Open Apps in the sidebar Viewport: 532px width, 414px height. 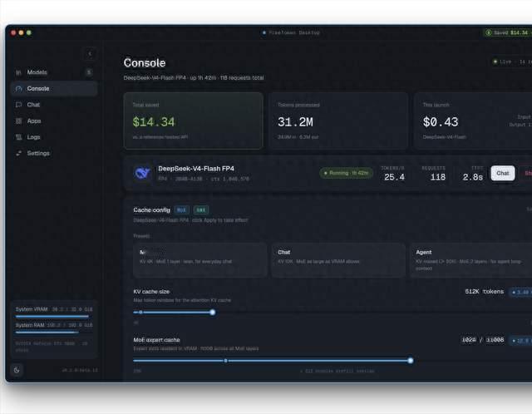click(54, 121)
